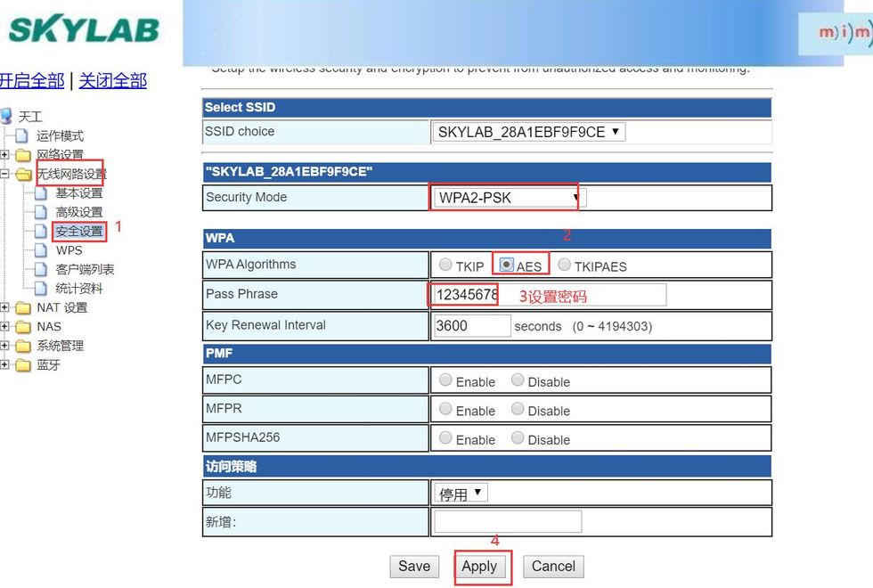The width and height of the screenshot is (873, 588).
Task: Click the 开启全部 link
Action: click(x=32, y=81)
